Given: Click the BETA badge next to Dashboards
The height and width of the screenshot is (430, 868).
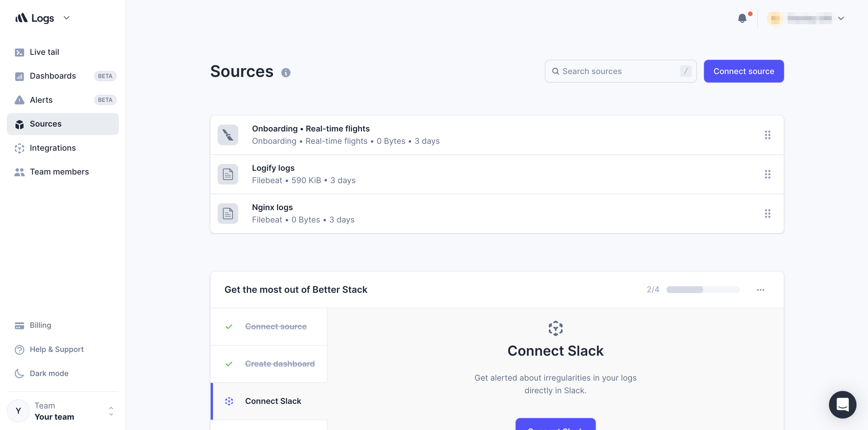Looking at the screenshot, I should (x=105, y=76).
